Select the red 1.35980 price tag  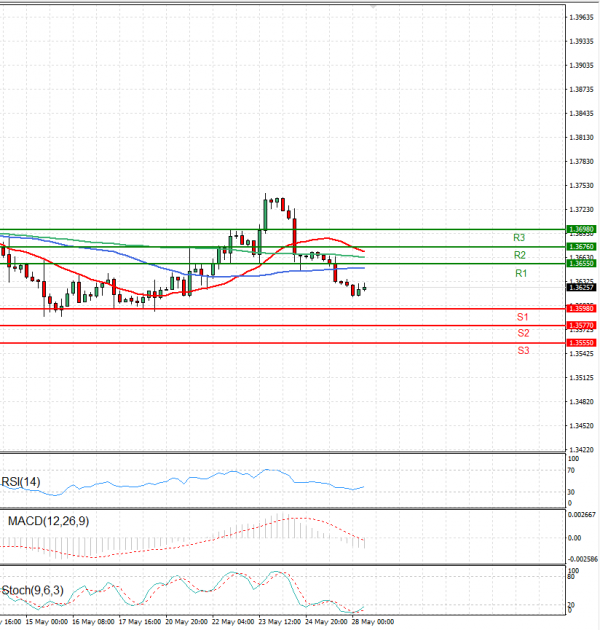coord(581,308)
